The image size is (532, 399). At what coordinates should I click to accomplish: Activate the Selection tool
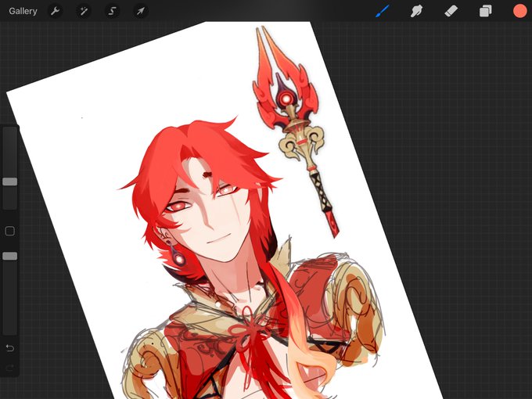(x=112, y=11)
